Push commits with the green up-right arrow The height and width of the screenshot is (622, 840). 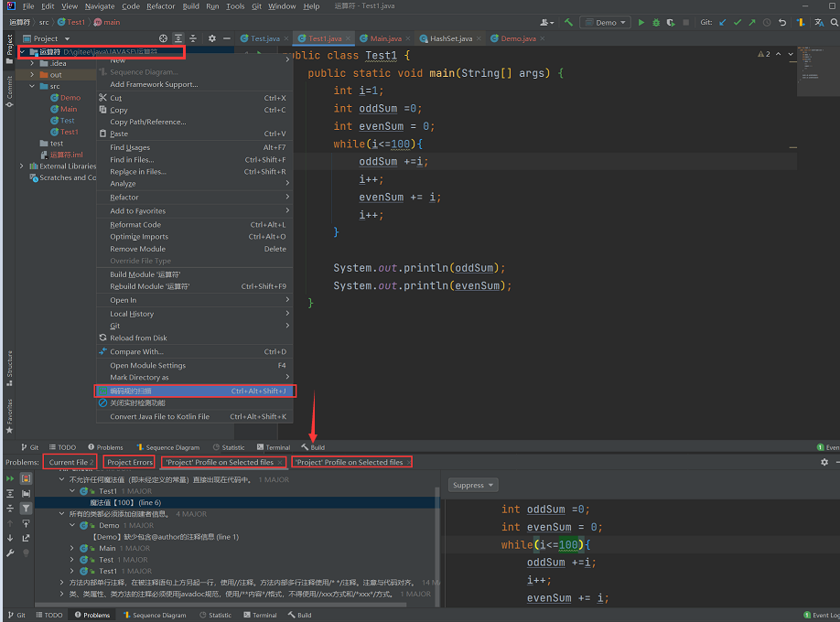pos(752,23)
